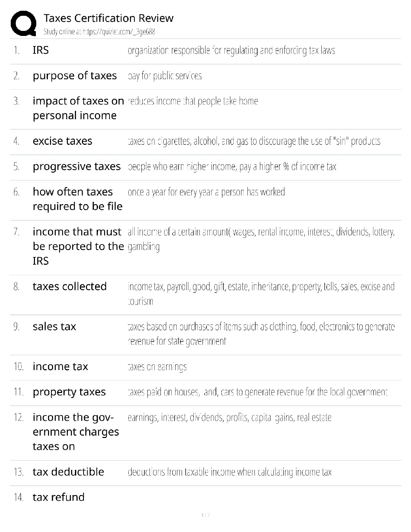Select the definition pay for public services
This screenshot has width=411, height=532.
[165, 76]
